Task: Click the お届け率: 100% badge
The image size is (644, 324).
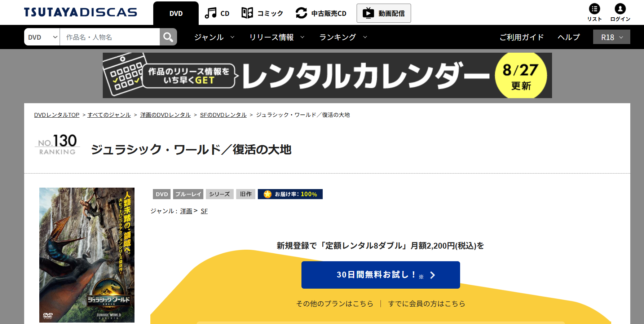Action: coord(290,194)
